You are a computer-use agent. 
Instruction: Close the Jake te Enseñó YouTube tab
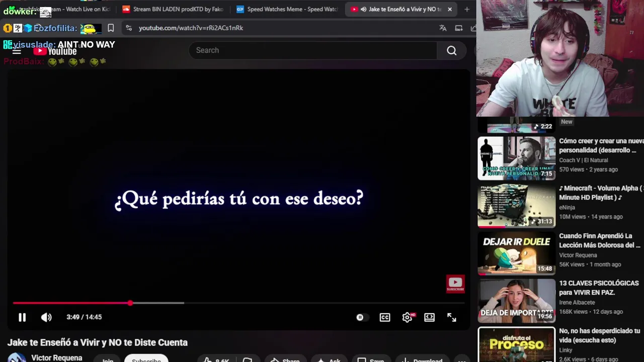[x=450, y=9]
